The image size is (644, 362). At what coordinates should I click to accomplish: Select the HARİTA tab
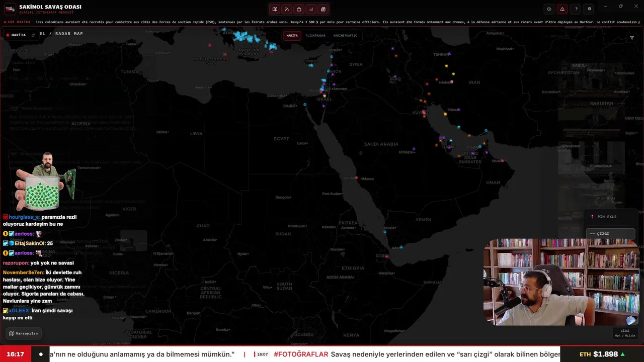pyautogui.click(x=292, y=36)
